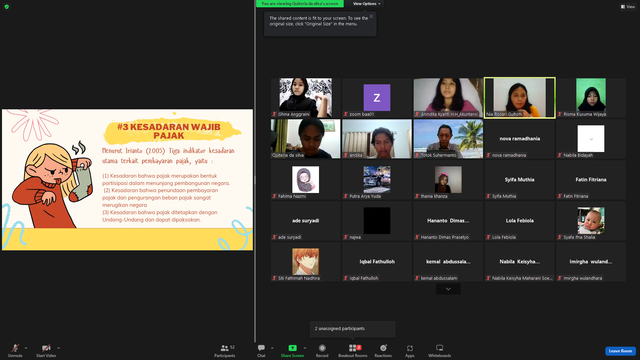Select andika's video tile

pos(377,139)
